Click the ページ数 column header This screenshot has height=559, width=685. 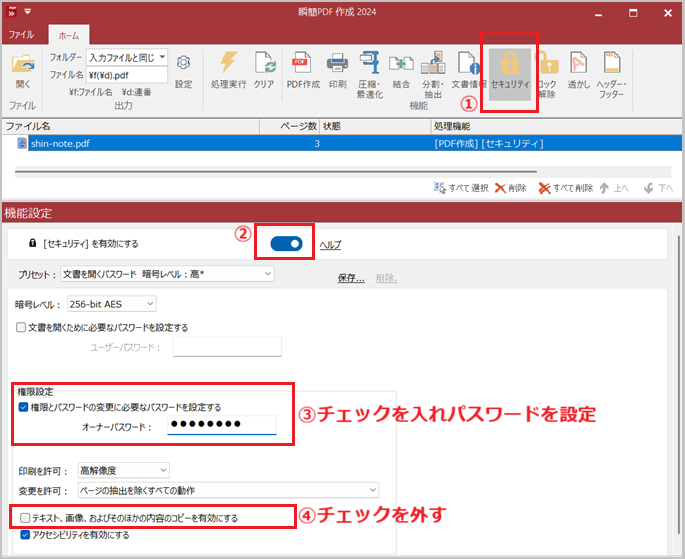[290, 126]
